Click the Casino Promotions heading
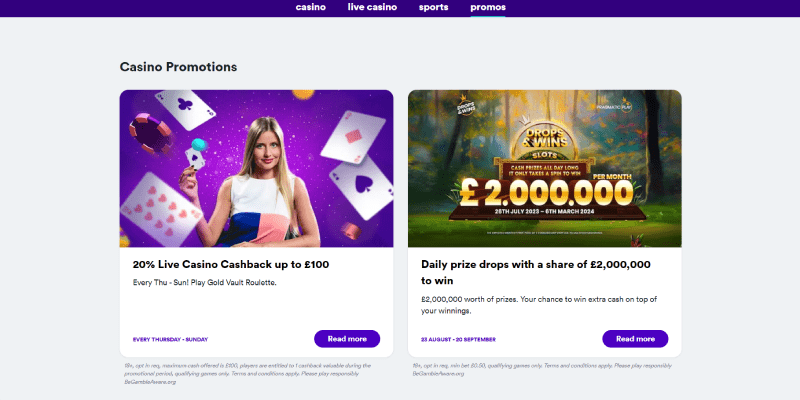Screen dimensions: 800x400 point(178,67)
